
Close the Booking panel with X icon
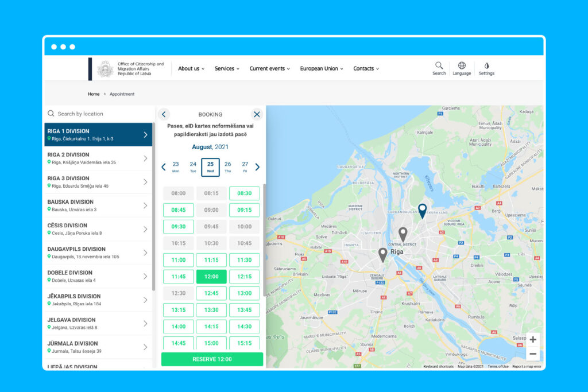257,114
